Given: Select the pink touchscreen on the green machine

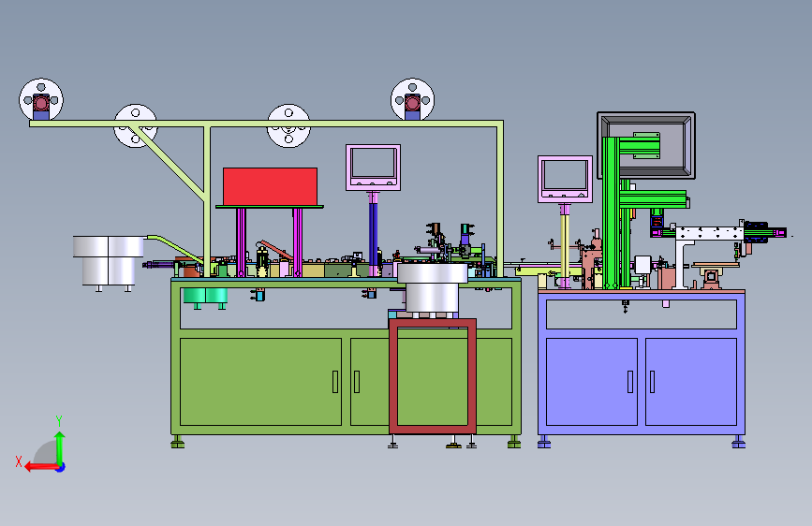Looking at the screenshot, I should click(x=374, y=168).
